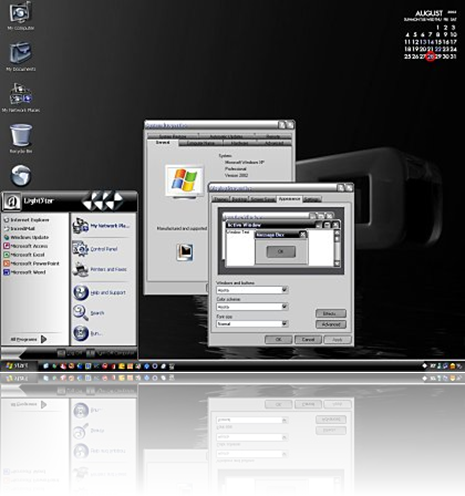Select the unlabeled globe desktop icon
Image resolution: width=465 pixels, height=496 pixels.
pos(21,175)
